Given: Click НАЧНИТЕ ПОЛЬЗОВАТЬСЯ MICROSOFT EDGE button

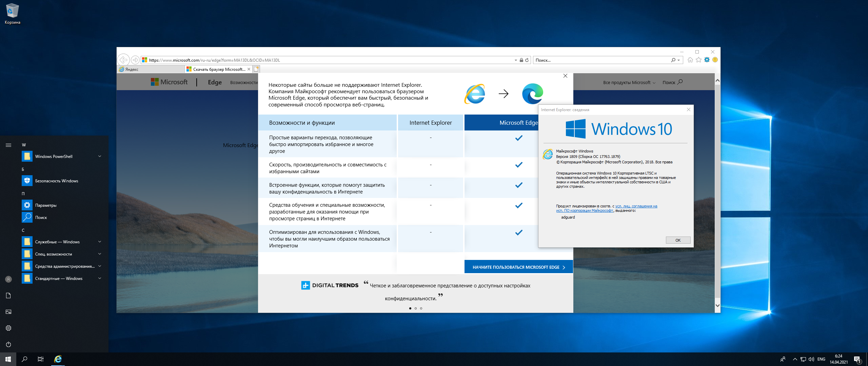Looking at the screenshot, I should (518, 267).
